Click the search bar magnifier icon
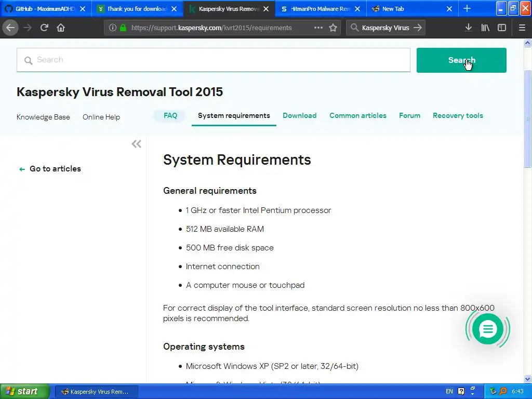This screenshot has height=399, width=532. point(354,28)
